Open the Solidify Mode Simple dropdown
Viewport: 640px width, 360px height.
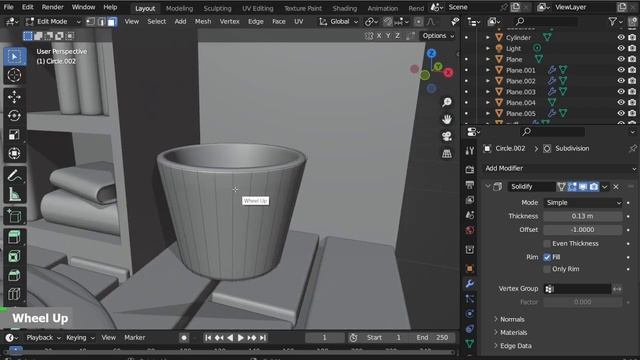pos(582,203)
